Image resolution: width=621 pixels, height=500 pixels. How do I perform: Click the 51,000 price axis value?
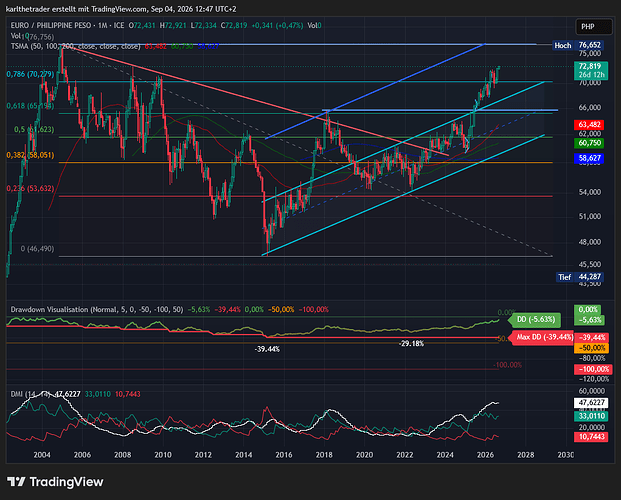pyautogui.click(x=589, y=216)
